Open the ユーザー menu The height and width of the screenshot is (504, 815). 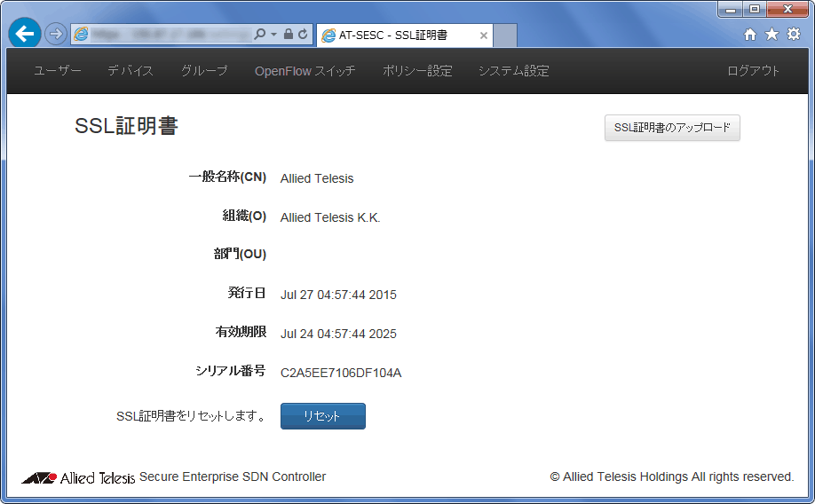tap(58, 71)
